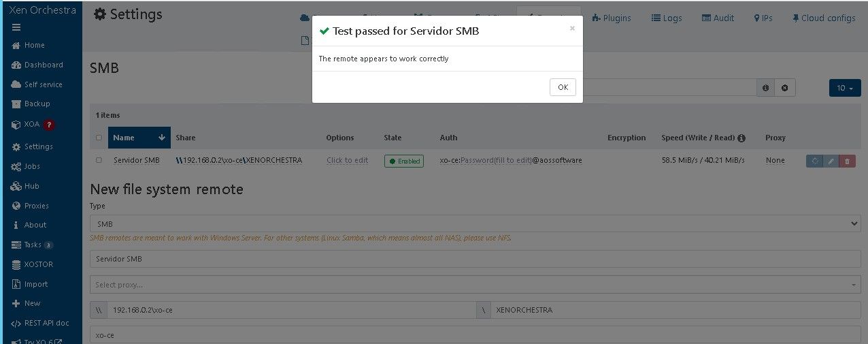Delete the Servidor SMB remote
Viewport: 868px width, 344px height.
(x=847, y=161)
